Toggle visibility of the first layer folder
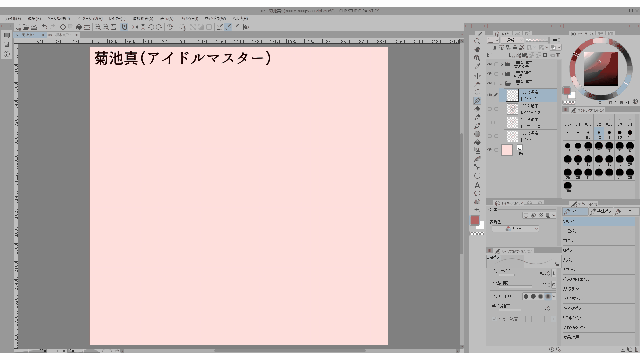640x360 pixels. pyautogui.click(x=489, y=64)
